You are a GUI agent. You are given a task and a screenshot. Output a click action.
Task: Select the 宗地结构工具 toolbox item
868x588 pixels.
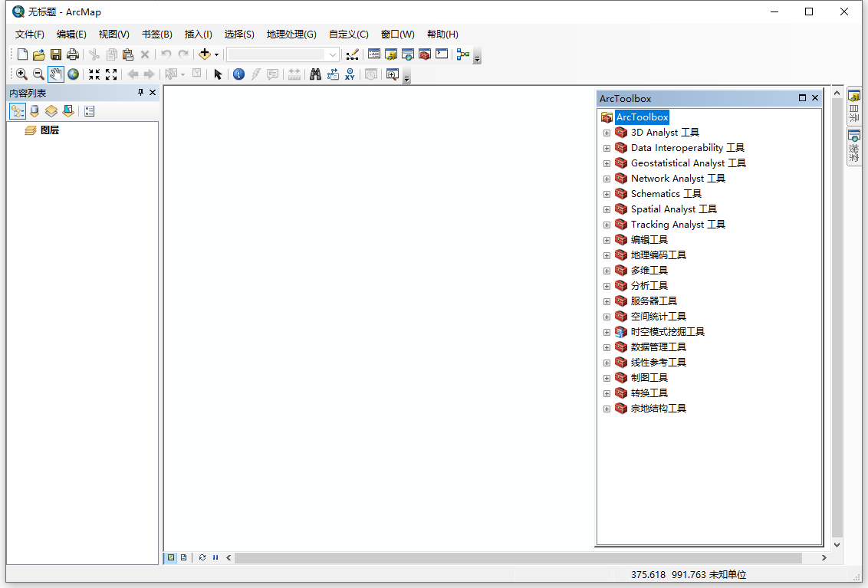tap(658, 409)
